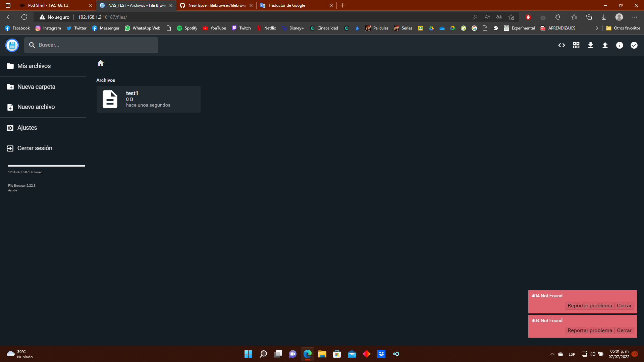Open the Traductor de Google tab
The image size is (644, 362).
(x=287, y=5)
